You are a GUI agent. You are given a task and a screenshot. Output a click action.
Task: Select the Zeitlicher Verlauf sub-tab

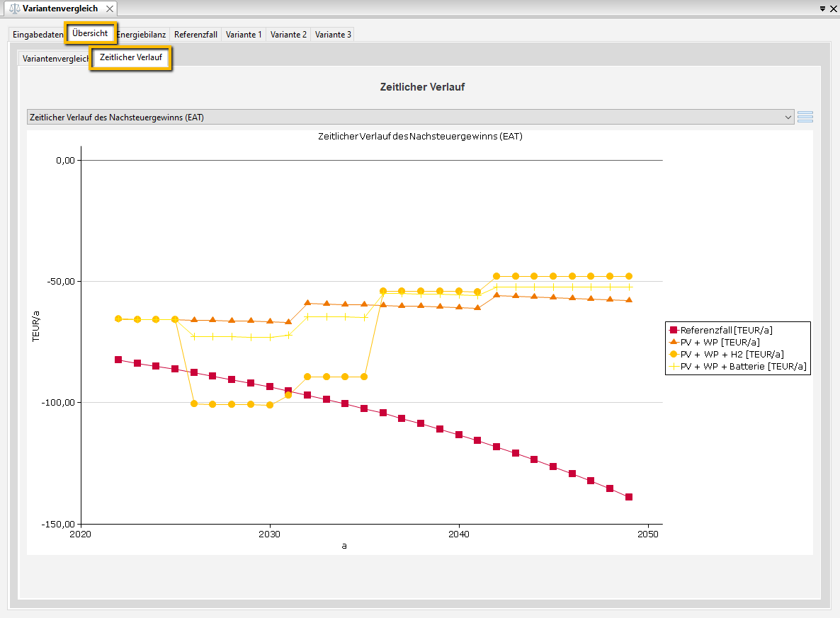[131, 57]
